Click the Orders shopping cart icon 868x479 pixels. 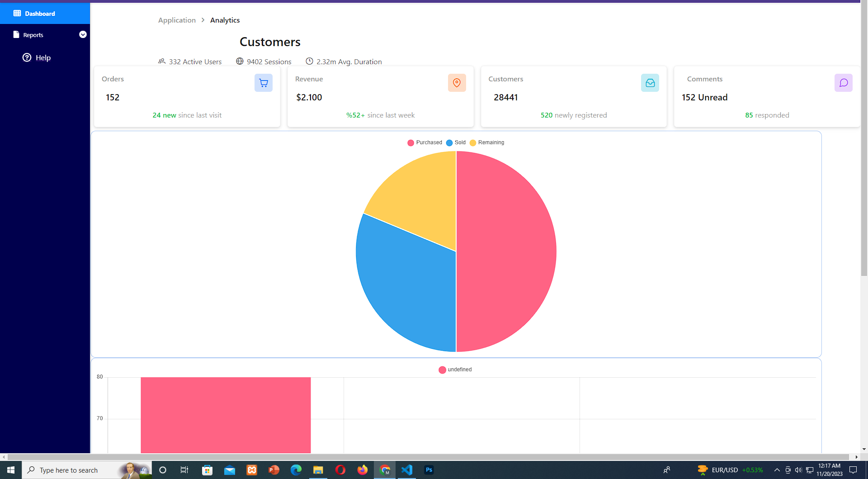coord(264,83)
